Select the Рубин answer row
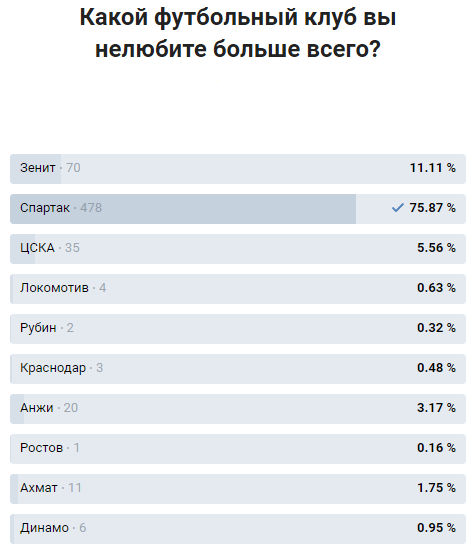This screenshot has height=559, width=475. click(238, 329)
